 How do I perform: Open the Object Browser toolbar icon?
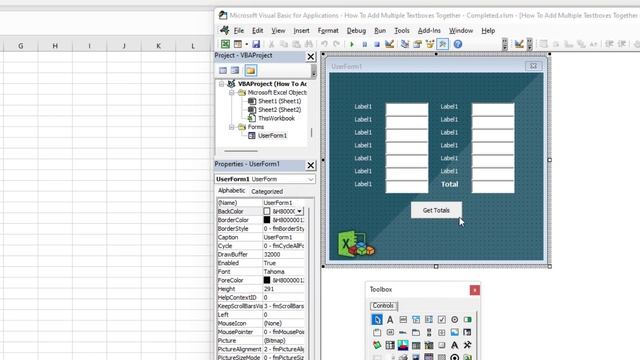(430, 44)
